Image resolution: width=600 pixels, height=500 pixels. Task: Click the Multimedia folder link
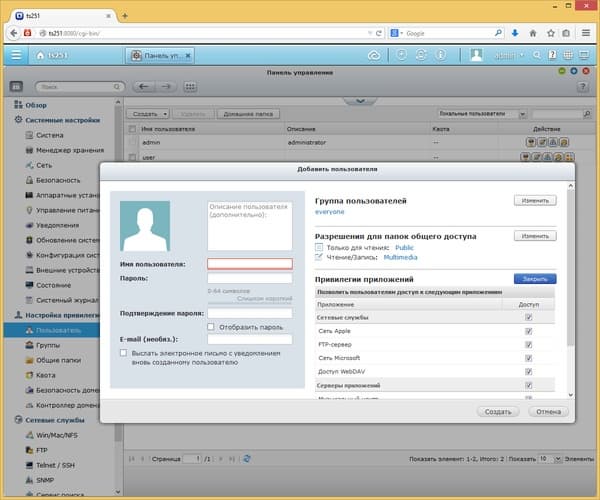click(x=400, y=257)
